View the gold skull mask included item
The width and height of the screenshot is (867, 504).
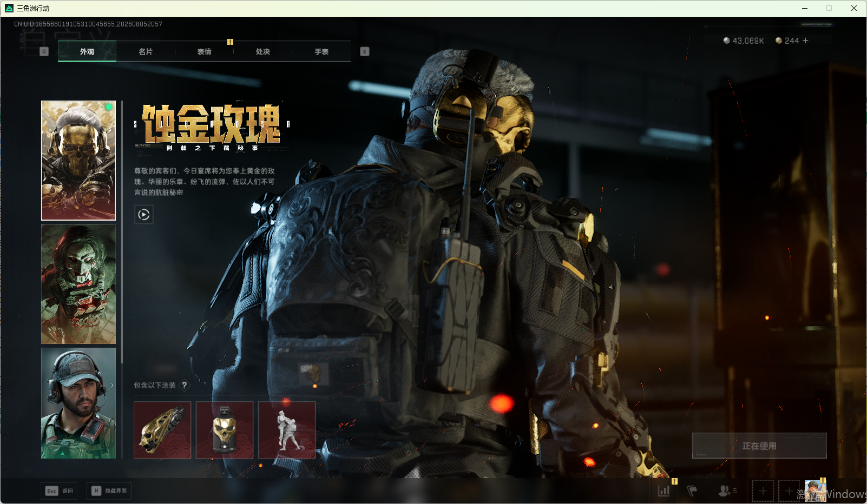(225, 430)
